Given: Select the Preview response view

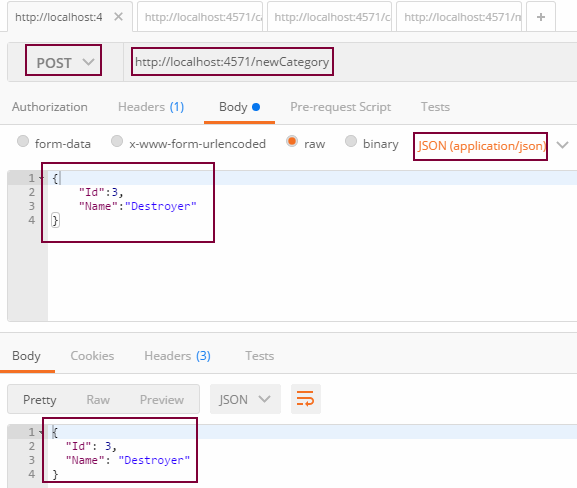Looking at the screenshot, I should 162,400.
